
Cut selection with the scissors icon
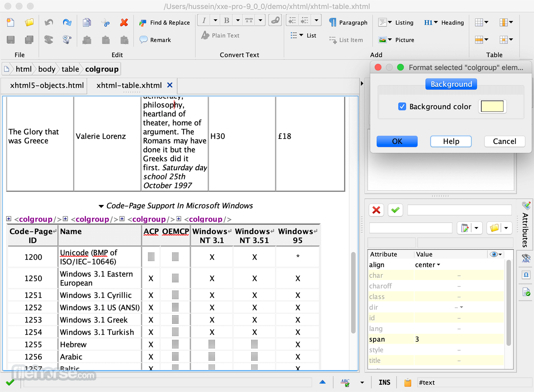point(106,22)
